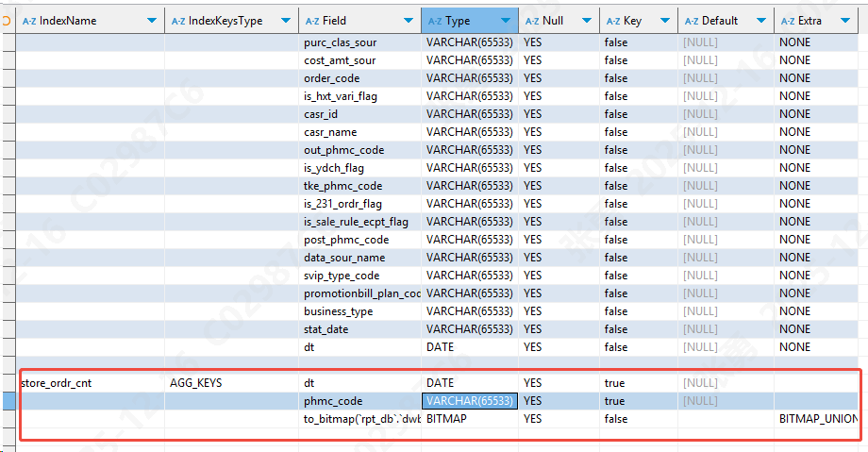Viewport: 868px width, 452px height.
Task: Open the Extra column filter dropdown
Action: (845, 21)
